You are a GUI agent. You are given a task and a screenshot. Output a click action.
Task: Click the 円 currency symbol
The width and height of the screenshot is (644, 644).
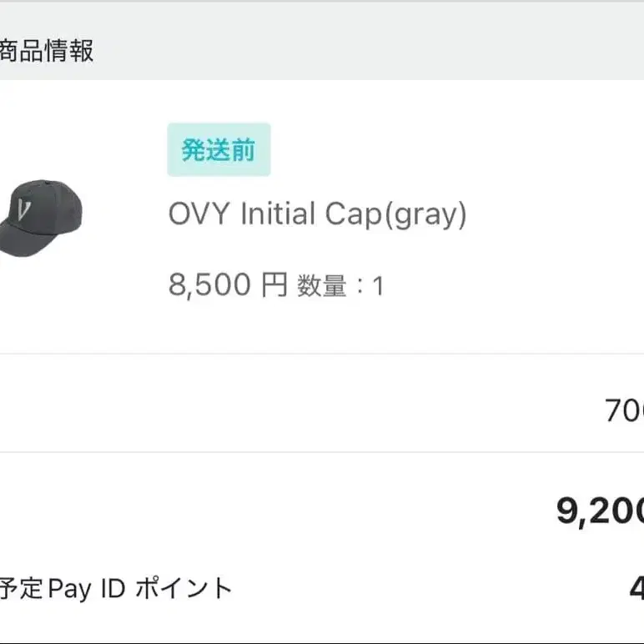(x=274, y=286)
